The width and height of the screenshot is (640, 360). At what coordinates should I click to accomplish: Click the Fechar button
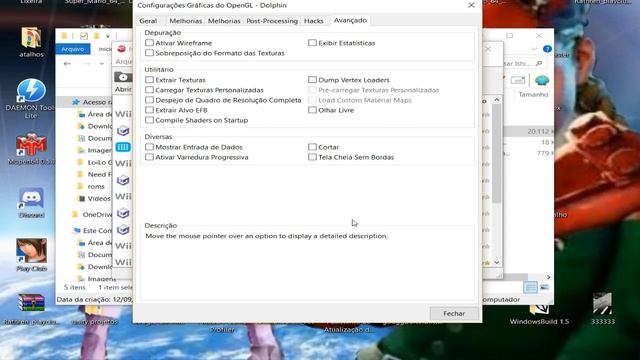[454, 313]
